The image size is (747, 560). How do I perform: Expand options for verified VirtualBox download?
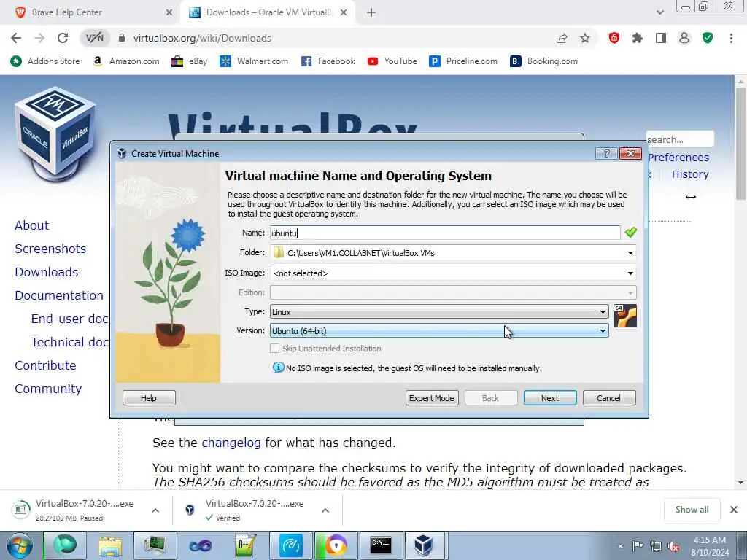tap(325, 510)
